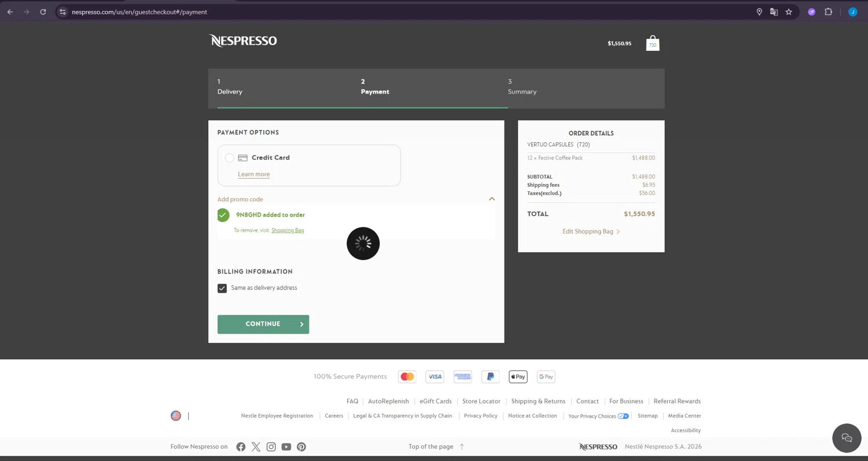Open AutoReplenish footer link

[x=388, y=401]
